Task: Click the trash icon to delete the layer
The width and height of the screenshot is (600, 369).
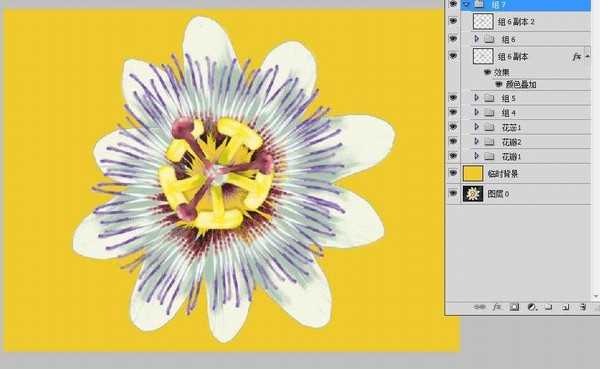Action: click(583, 307)
